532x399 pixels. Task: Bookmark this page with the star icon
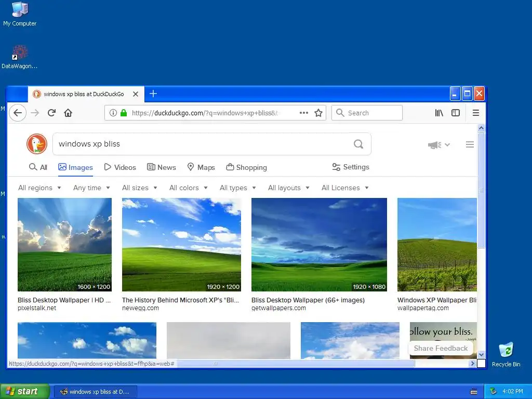318,113
